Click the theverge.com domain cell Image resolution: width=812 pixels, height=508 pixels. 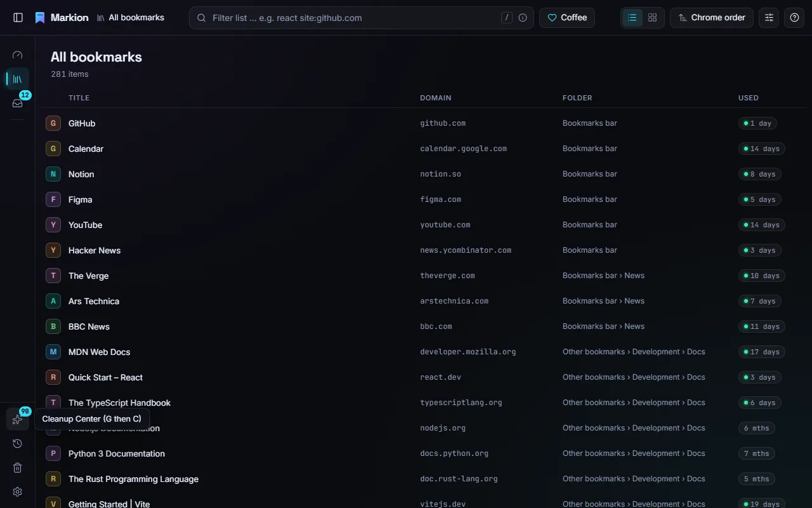(447, 276)
